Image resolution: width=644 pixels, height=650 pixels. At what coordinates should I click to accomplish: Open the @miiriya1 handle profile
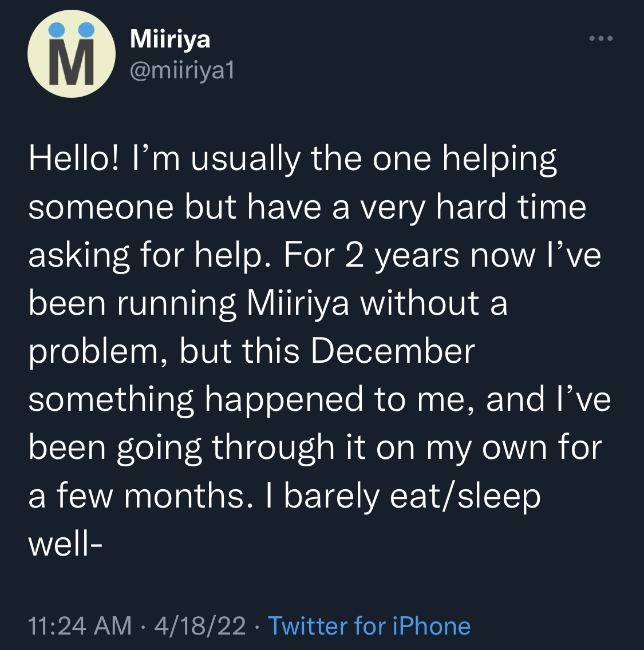pyautogui.click(x=182, y=71)
